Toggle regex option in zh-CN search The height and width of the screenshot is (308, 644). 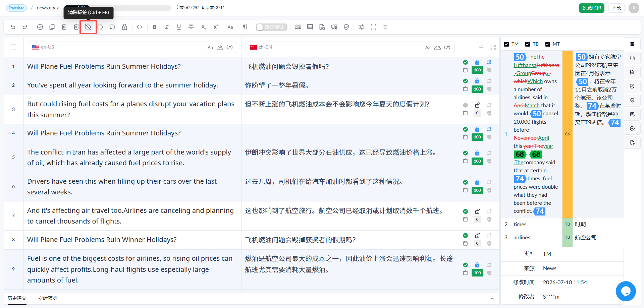tap(447, 48)
